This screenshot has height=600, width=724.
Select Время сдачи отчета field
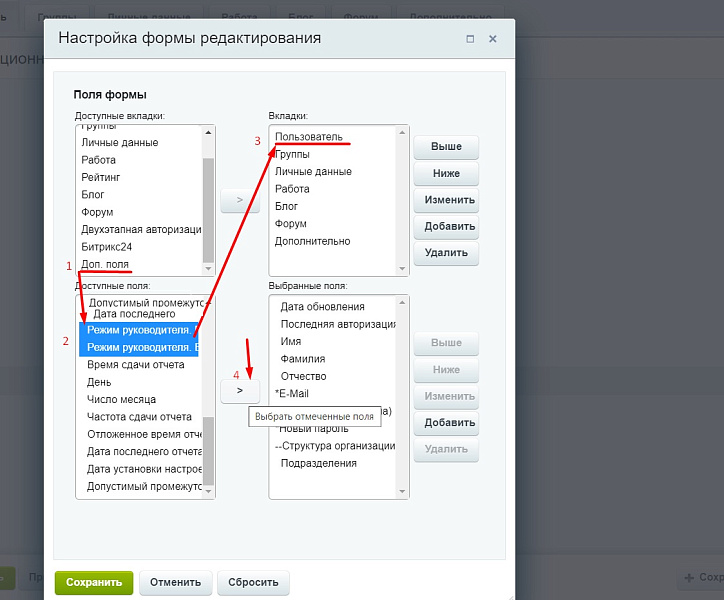pos(135,365)
